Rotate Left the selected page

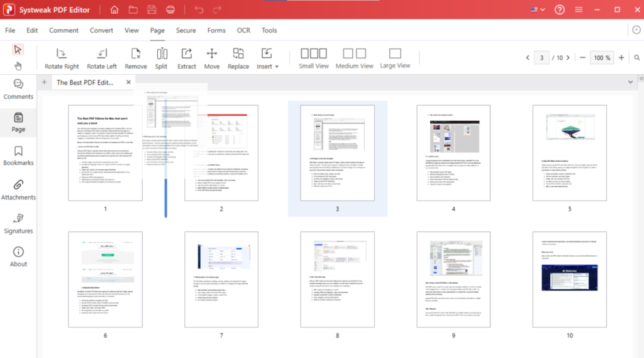[101, 59]
